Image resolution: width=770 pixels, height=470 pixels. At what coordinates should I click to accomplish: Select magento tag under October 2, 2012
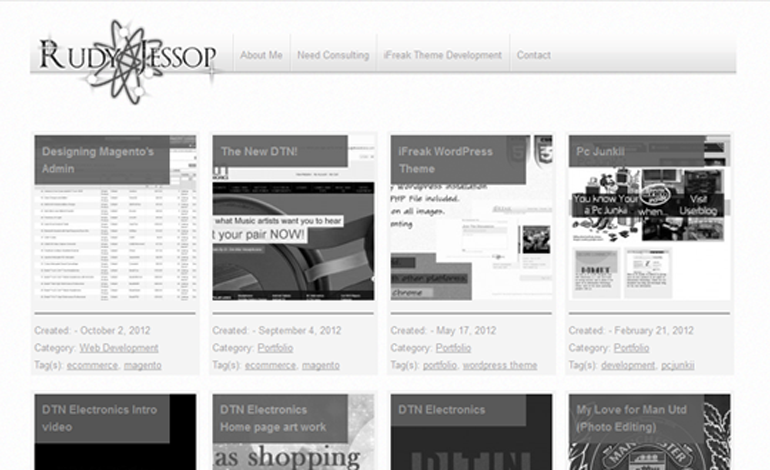point(142,365)
